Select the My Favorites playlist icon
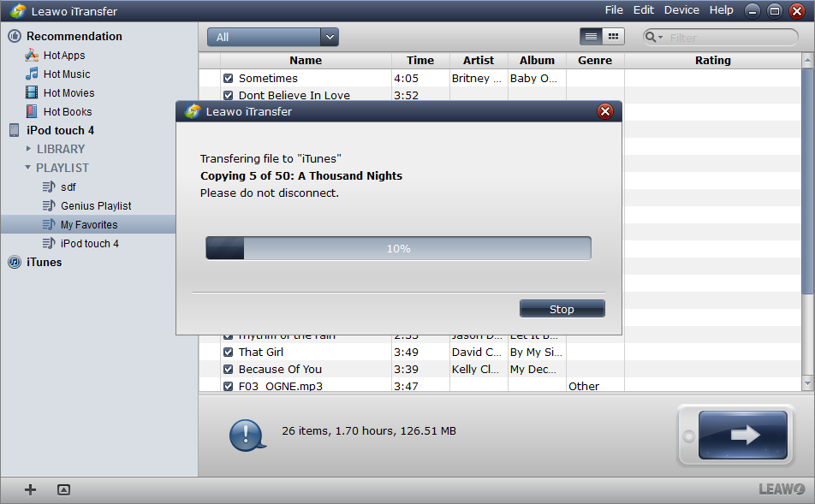Image resolution: width=815 pixels, height=504 pixels. (49, 224)
